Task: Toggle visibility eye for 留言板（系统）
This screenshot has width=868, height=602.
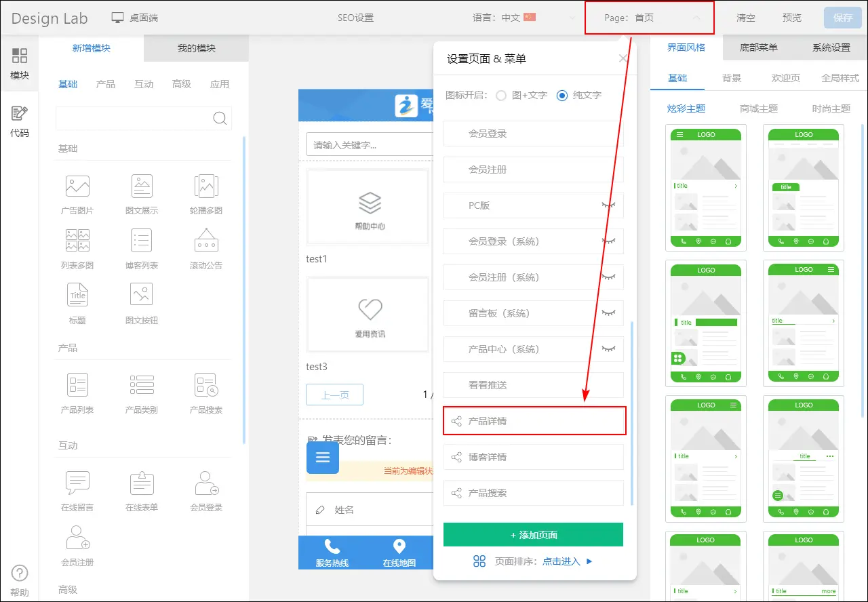Action: (x=608, y=313)
